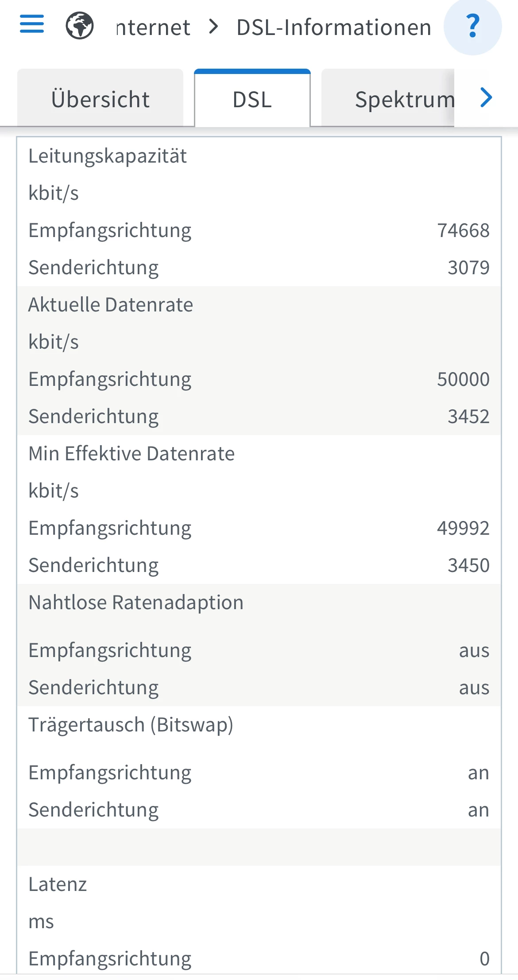Image resolution: width=518 pixels, height=980 pixels.
Task: Click the Trägertausch (Bitswap) heading
Action: (x=131, y=725)
